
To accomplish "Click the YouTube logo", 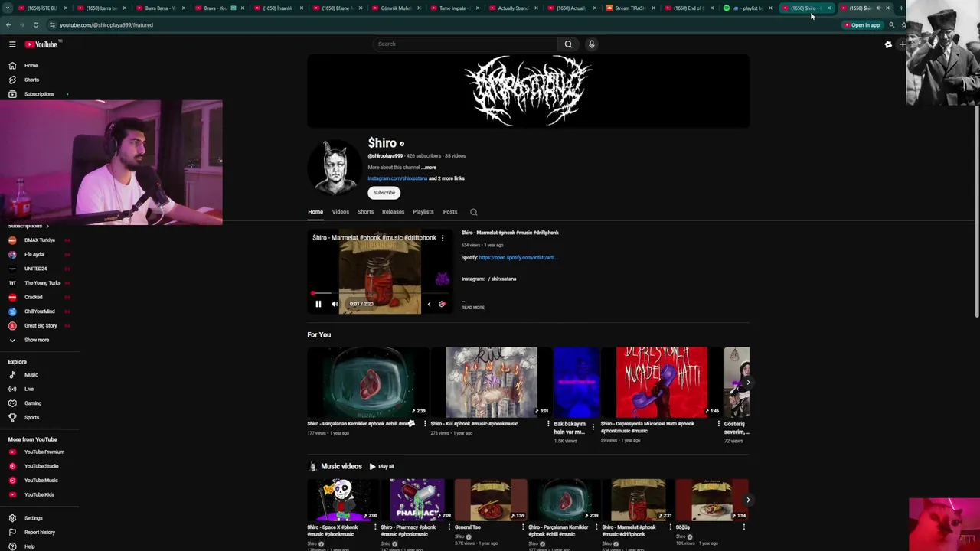I will [41, 44].
